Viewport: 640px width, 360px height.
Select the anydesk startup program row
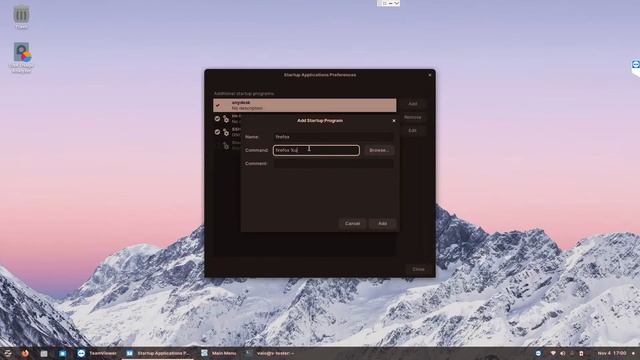click(x=304, y=105)
